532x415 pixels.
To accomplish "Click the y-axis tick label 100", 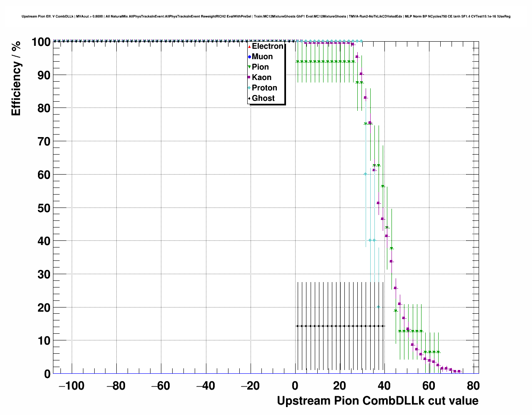I will point(41,42).
